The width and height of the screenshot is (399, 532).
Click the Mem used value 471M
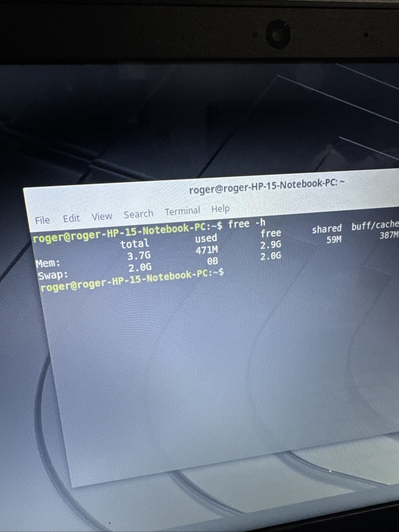207,250
